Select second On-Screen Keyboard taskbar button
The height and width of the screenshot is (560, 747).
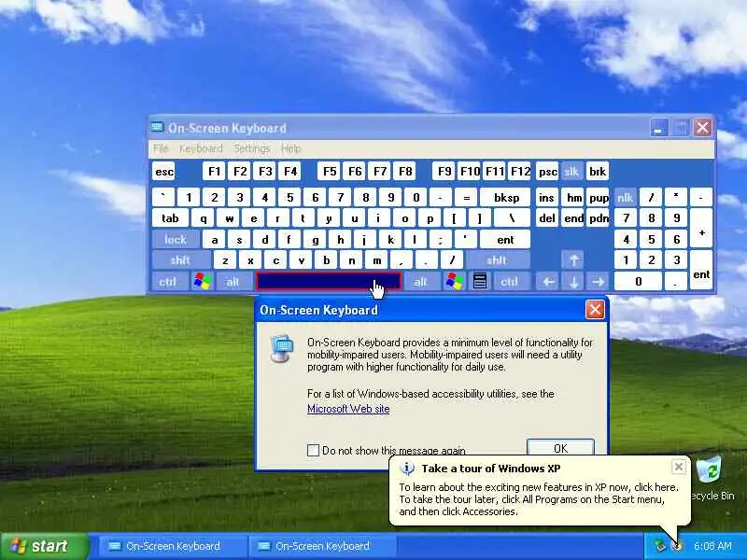point(321,546)
